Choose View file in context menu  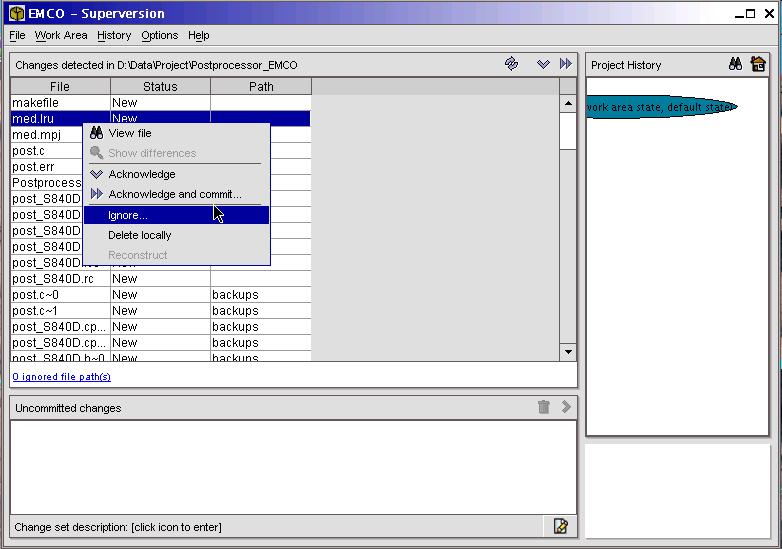177,133
